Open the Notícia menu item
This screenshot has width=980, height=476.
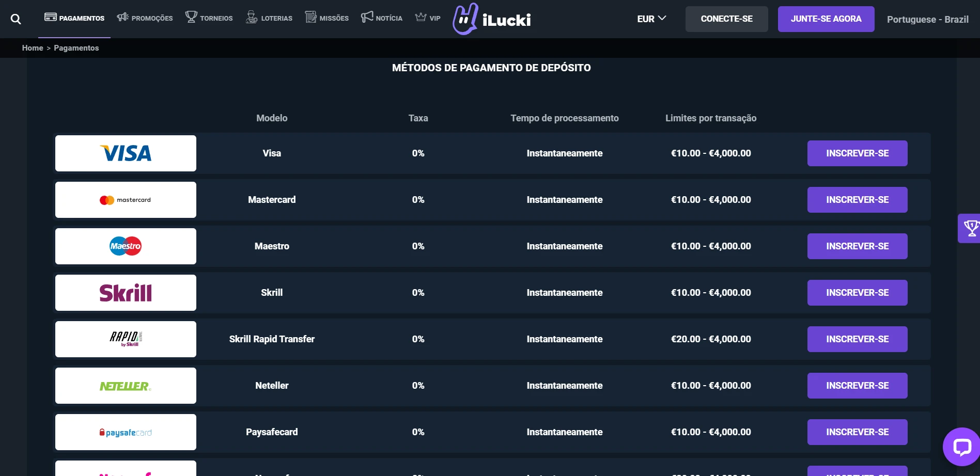coord(382,18)
